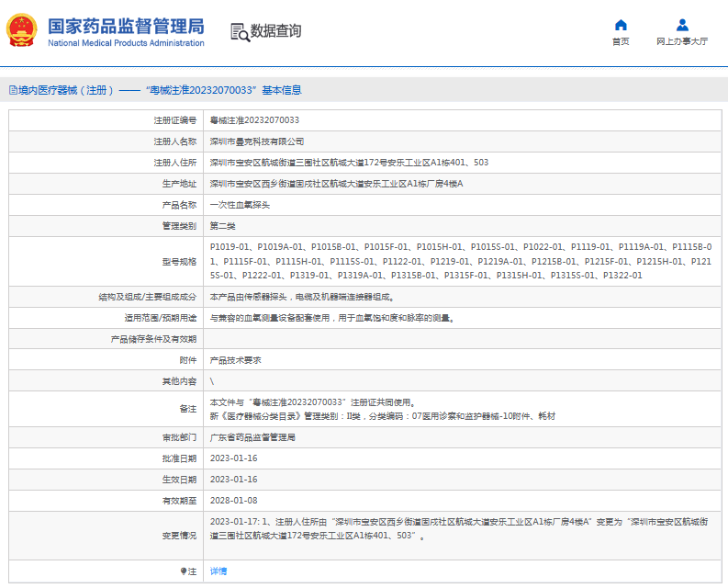Open the 详情 details link
Viewport: 728px width, 588px height.
click(x=218, y=571)
